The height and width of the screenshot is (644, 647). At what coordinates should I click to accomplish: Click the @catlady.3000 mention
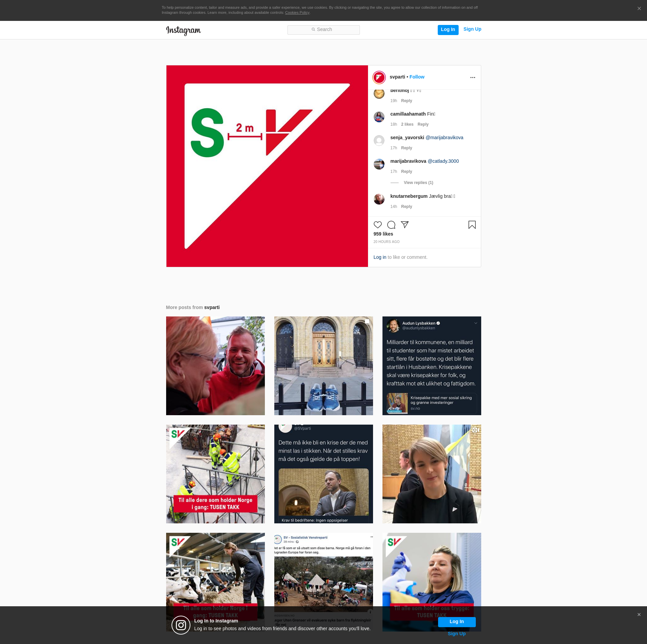443,161
